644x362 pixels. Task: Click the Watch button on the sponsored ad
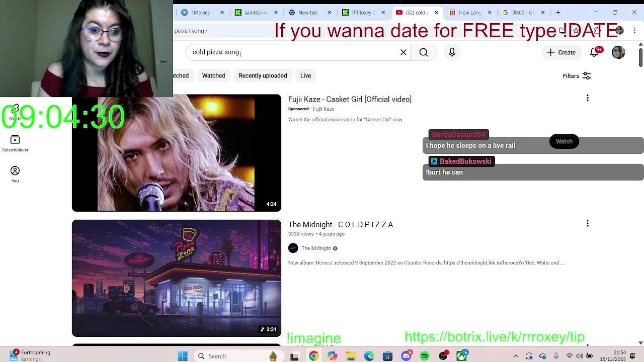click(x=564, y=141)
